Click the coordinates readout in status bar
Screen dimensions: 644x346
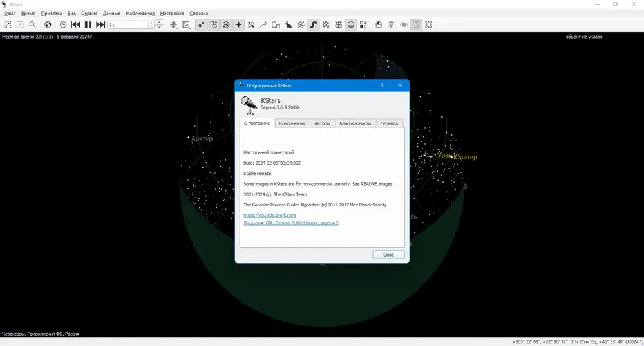578,342
